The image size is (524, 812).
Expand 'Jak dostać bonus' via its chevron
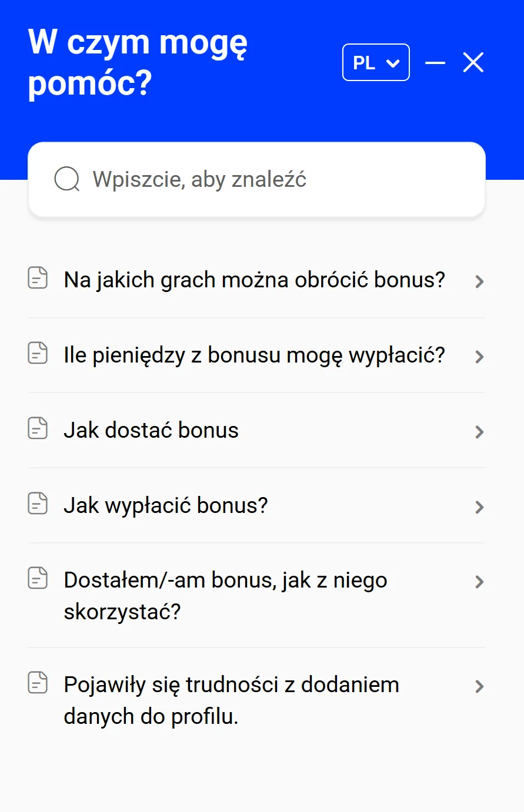[x=480, y=432]
